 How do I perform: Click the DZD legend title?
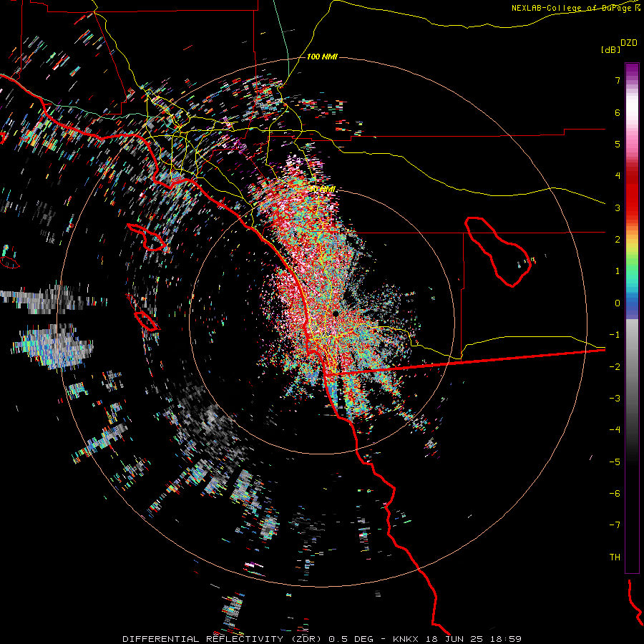(629, 43)
